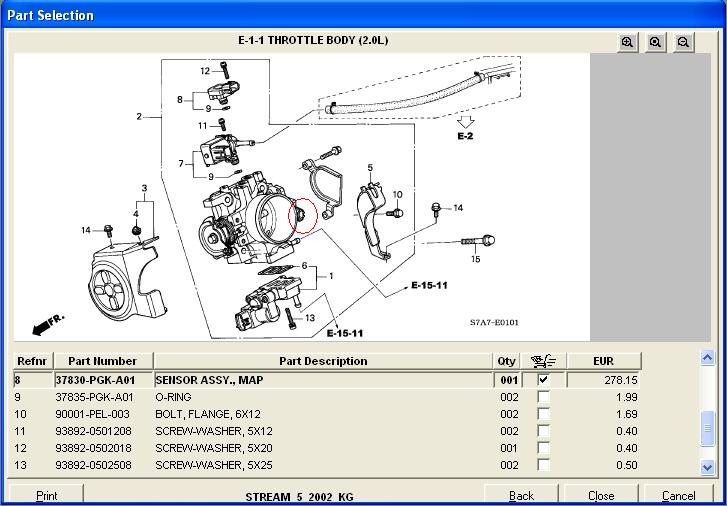Image resolution: width=727 pixels, height=506 pixels.
Task: Click the 0.50 price cell
Action: (626, 465)
